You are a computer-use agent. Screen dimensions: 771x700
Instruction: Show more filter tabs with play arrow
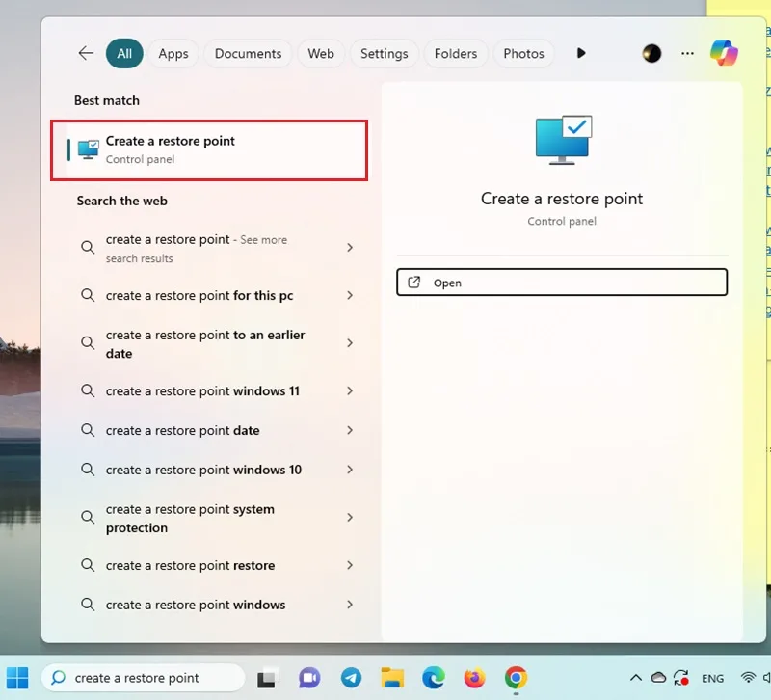[x=581, y=53]
